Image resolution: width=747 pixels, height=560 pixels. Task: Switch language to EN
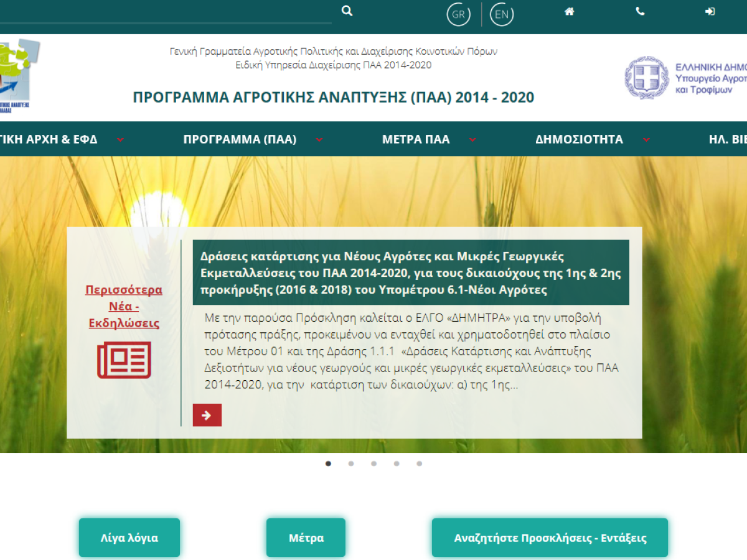(x=502, y=14)
